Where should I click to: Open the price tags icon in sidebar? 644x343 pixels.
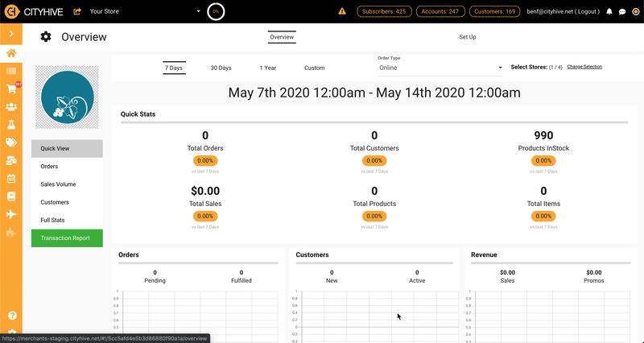11,143
